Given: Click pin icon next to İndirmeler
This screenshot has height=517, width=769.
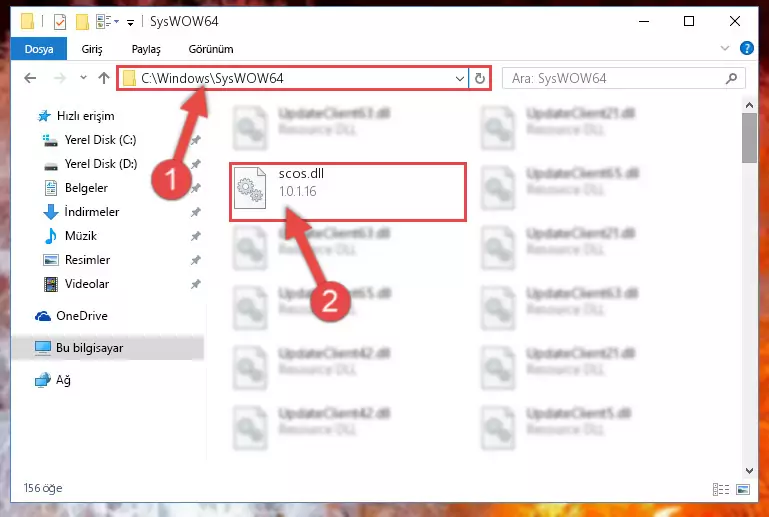Looking at the screenshot, I should [x=196, y=212].
